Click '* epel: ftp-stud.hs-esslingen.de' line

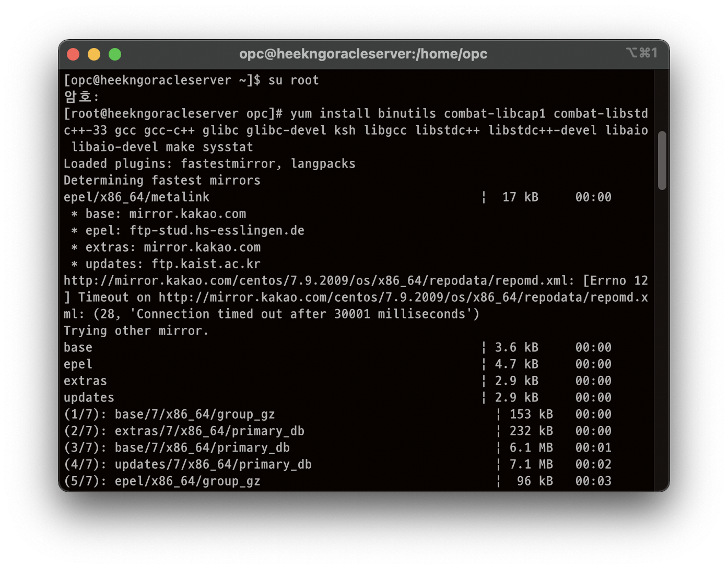coord(187,231)
